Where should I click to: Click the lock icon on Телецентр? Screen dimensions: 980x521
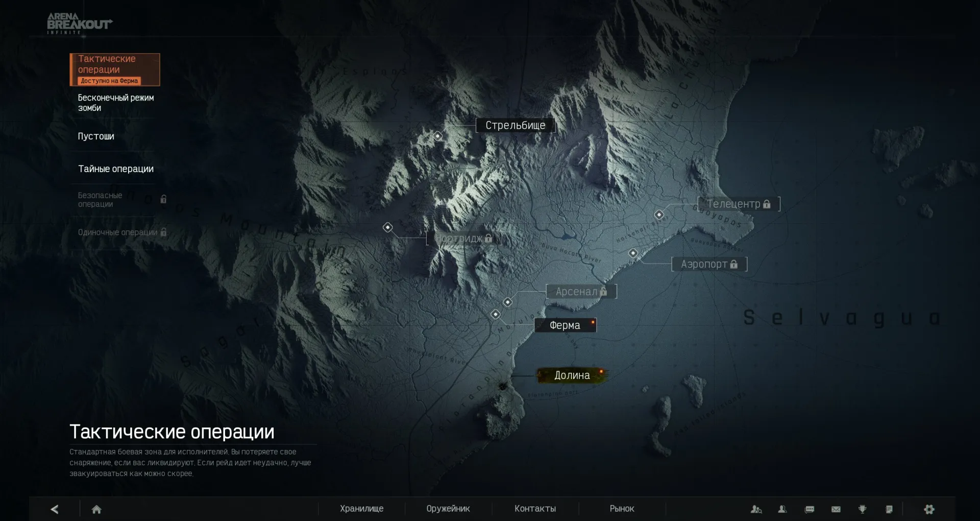pos(766,204)
